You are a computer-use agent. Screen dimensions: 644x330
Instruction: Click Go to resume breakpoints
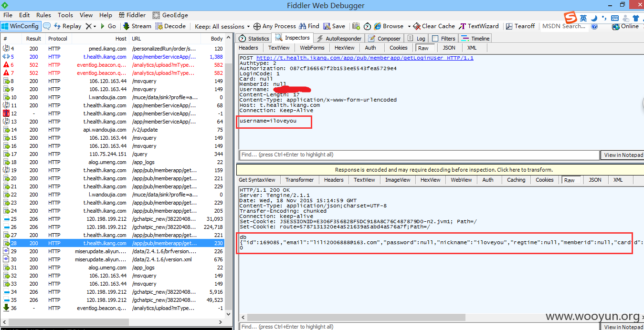pyautogui.click(x=108, y=26)
